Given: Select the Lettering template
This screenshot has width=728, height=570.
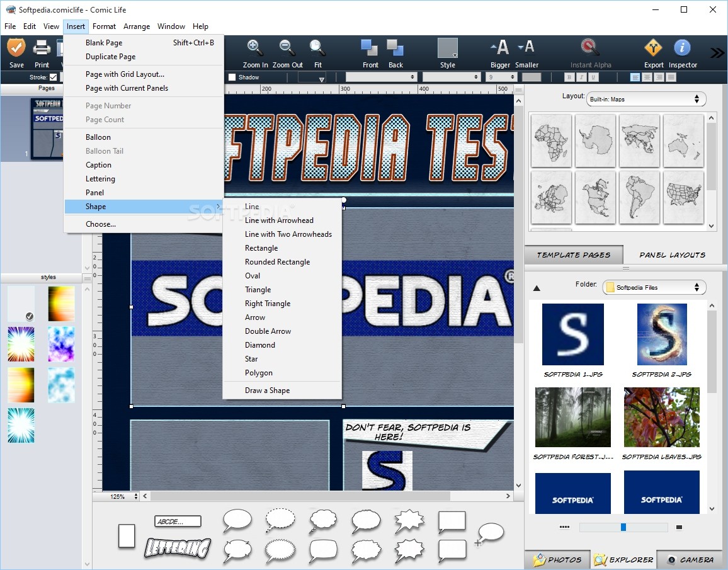Looking at the screenshot, I should coord(178,548).
